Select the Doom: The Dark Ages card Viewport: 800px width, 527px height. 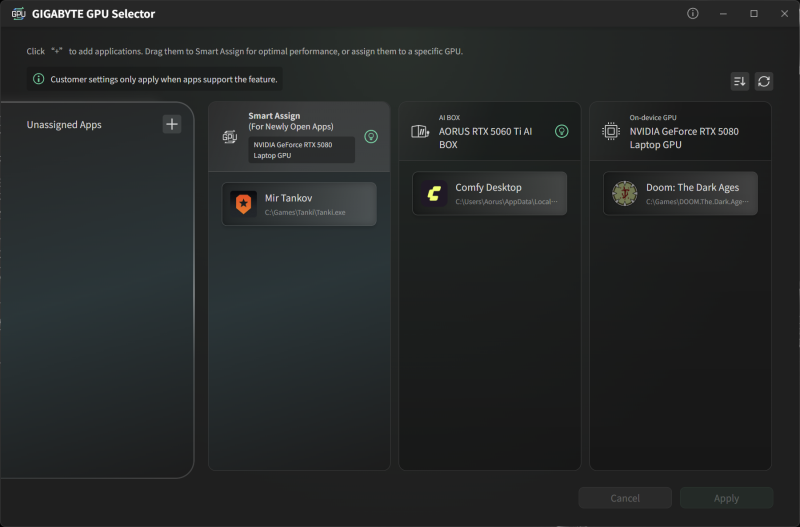point(681,193)
